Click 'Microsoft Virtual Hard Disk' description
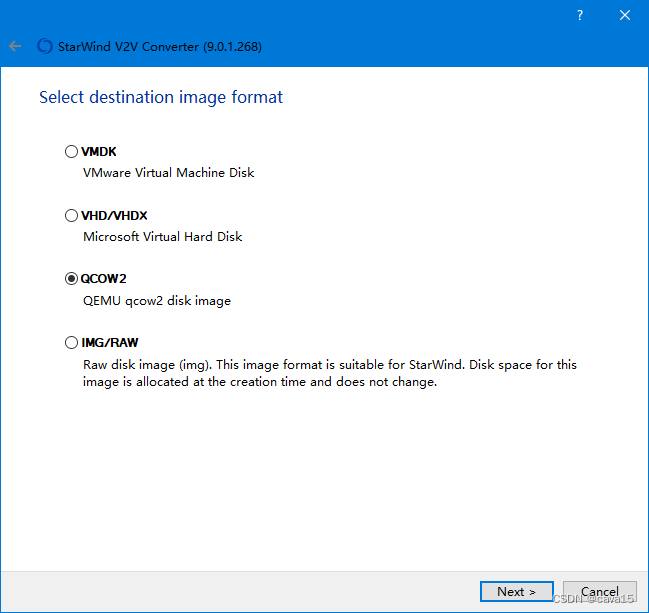649x613 pixels. coord(163,236)
